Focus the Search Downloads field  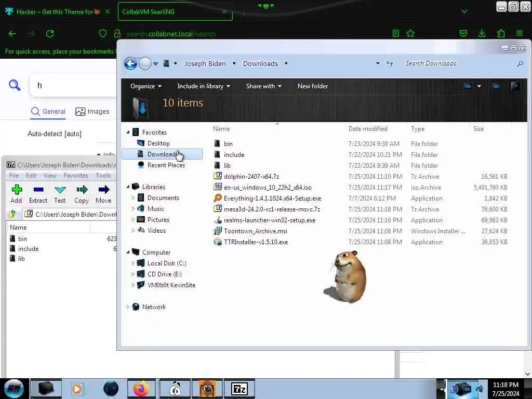(458, 63)
